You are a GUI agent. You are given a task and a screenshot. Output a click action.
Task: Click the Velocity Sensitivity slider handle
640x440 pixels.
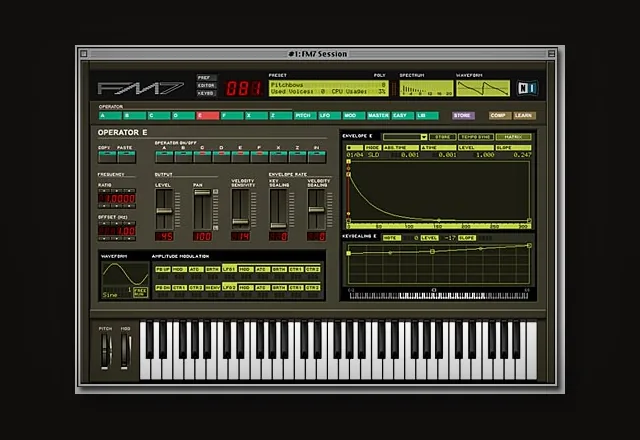[240, 222]
